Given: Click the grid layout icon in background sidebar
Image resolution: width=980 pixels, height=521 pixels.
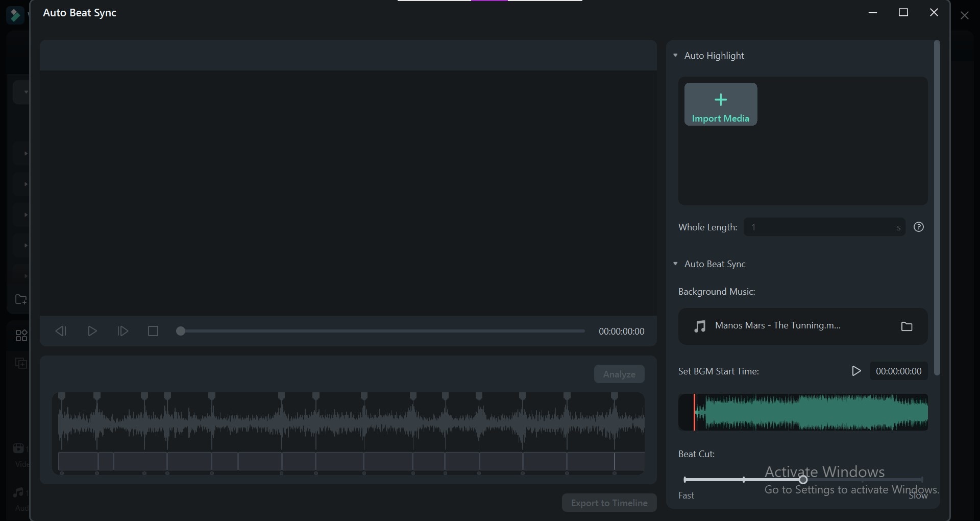Looking at the screenshot, I should [21, 336].
